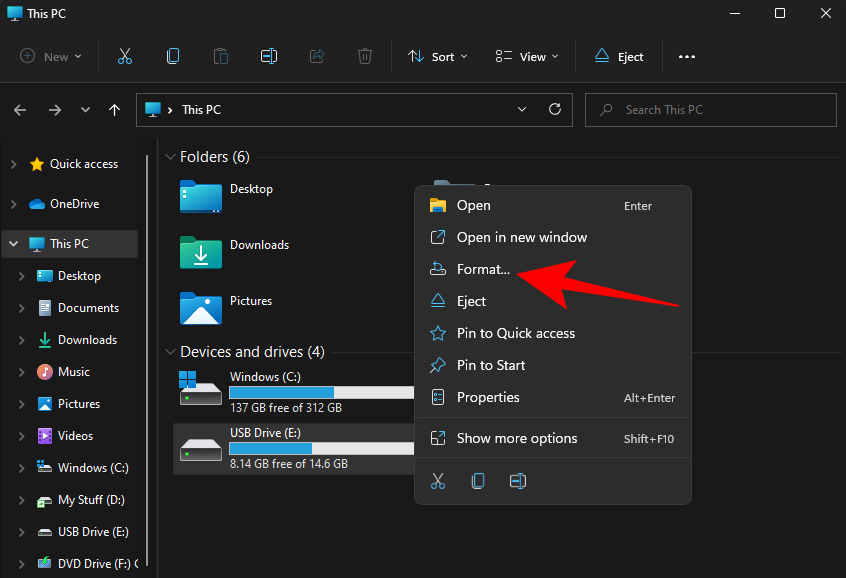Click the Cut scissors icon in toolbar
Image resolution: width=846 pixels, height=578 pixels.
coord(125,57)
